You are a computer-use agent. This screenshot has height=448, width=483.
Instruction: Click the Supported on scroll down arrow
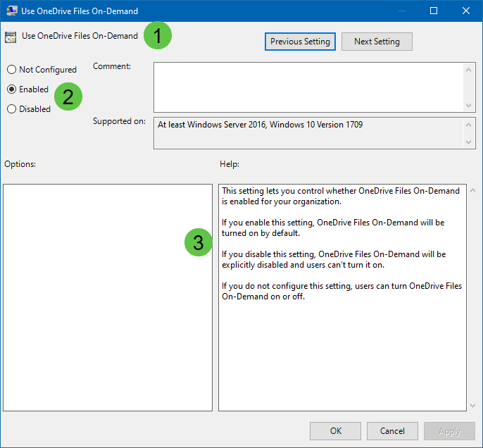(470, 142)
